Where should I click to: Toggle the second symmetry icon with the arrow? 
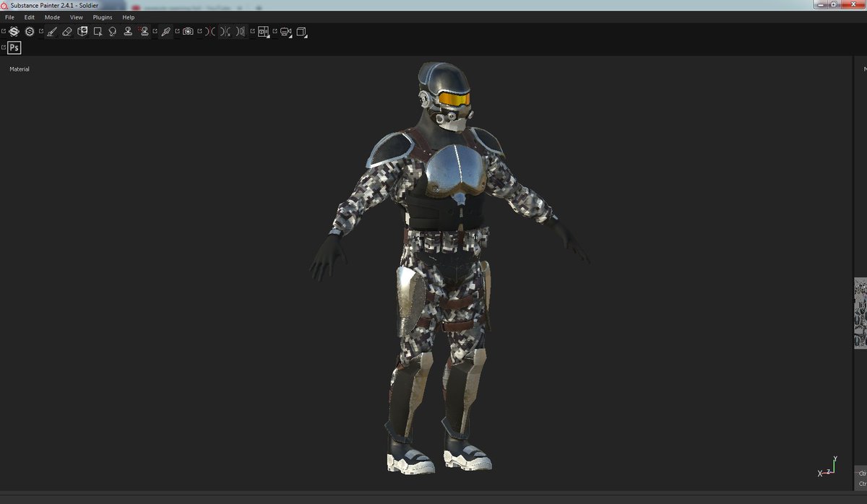pyautogui.click(x=225, y=32)
